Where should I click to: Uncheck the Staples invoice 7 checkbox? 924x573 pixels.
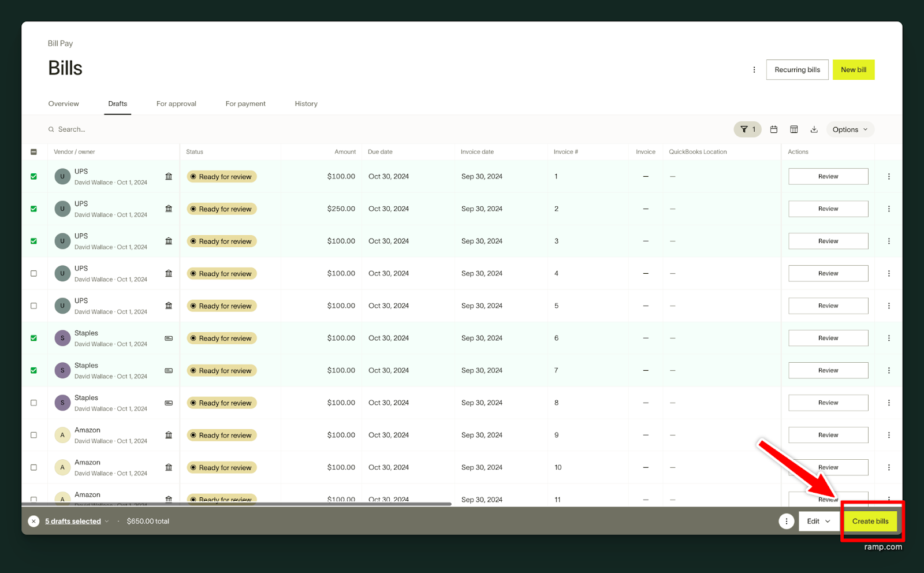click(x=33, y=371)
